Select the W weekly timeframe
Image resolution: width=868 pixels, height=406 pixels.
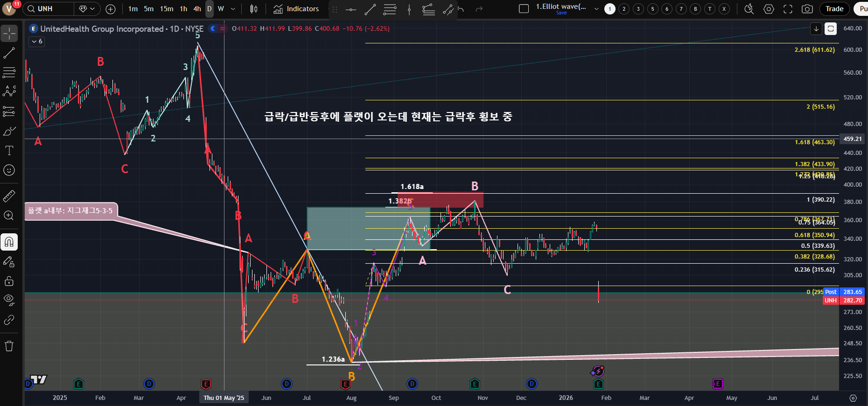click(221, 9)
